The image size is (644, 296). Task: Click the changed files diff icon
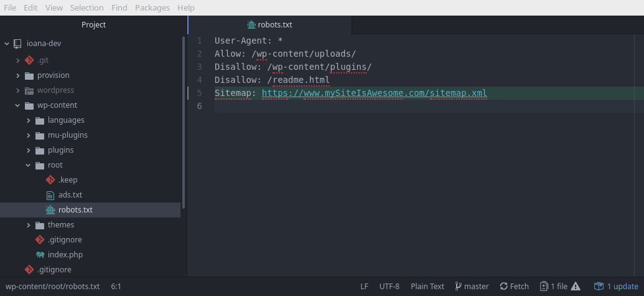[x=544, y=286]
